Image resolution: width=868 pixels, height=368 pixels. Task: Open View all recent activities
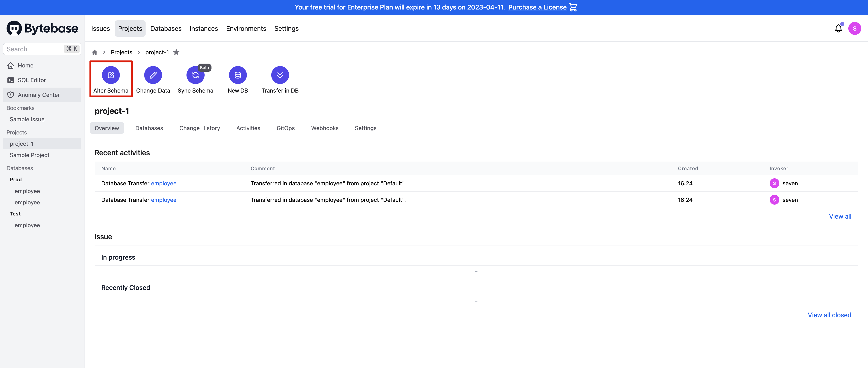click(x=840, y=216)
